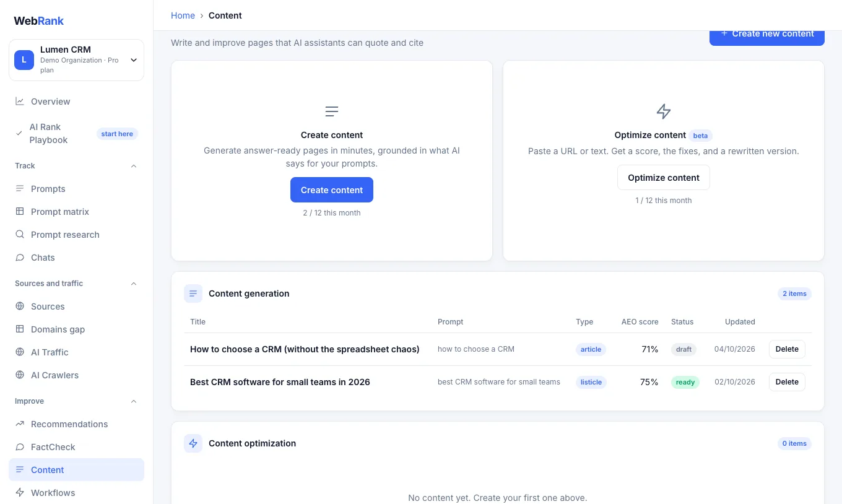The width and height of the screenshot is (842, 504).
Task: Click the Optimize content button
Action: point(664,178)
